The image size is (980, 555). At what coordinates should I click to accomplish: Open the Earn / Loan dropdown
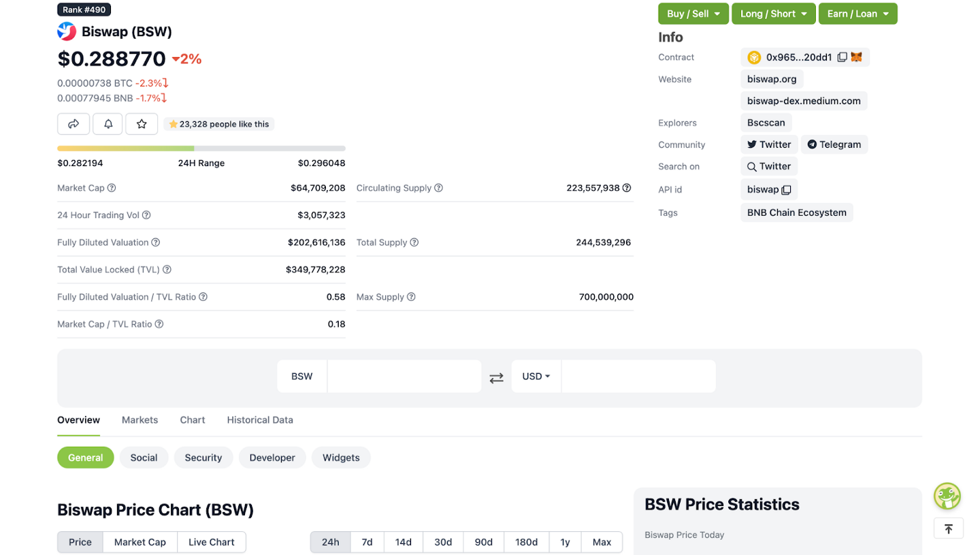point(858,14)
